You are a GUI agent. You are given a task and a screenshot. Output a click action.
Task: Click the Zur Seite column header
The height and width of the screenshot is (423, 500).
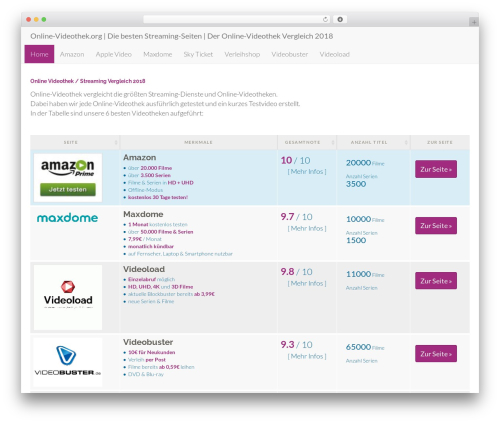click(x=440, y=142)
